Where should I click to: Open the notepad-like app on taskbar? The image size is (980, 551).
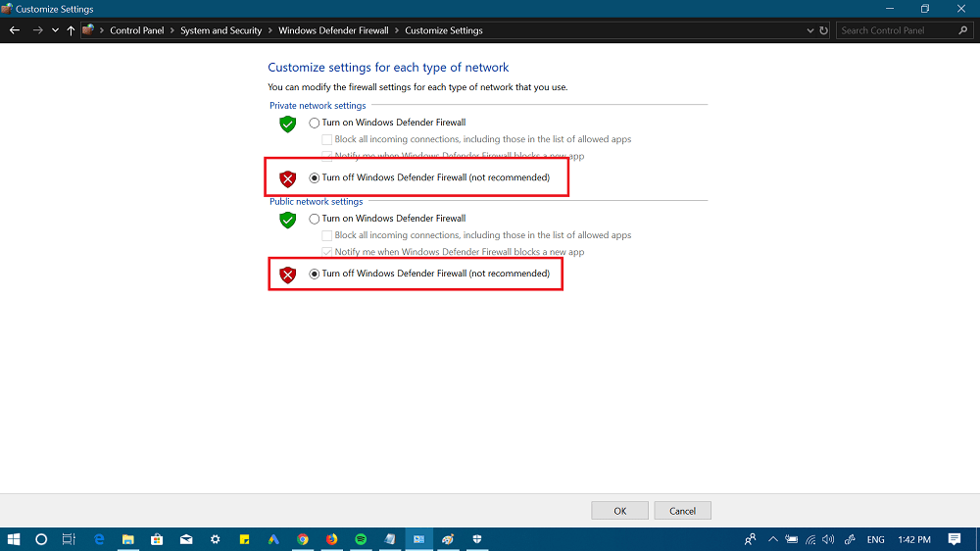(x=390, y=539)
